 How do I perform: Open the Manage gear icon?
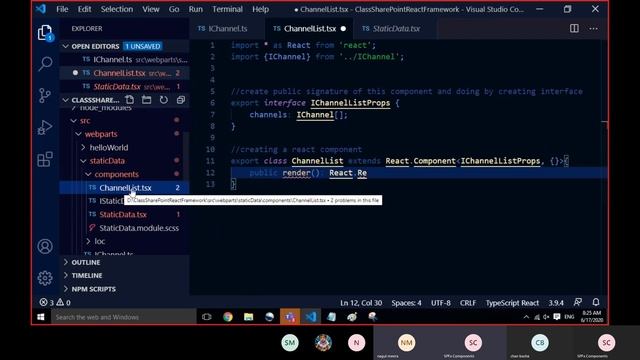(45, 278)
